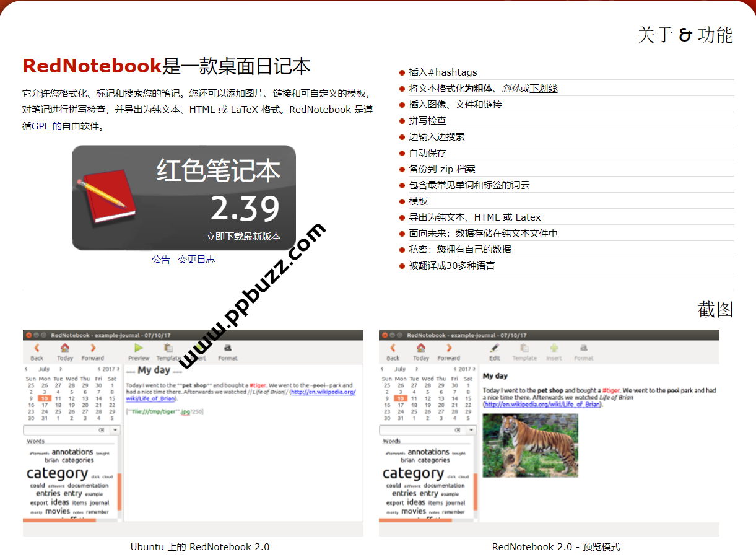Screen dimensions: 756x557
Task: Click word 'documentation' in Ubuntu screenshot cloud
Action: [x=89, y=486]
